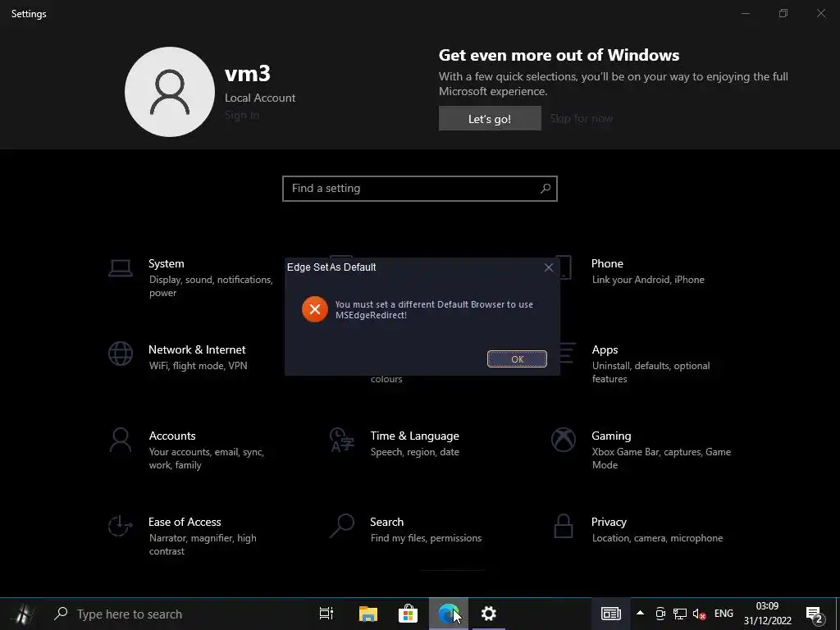Image resolution: width=840 pixels, height=630 pixels.
Task: Restore down the Settings window
Action: click(783, 13)
